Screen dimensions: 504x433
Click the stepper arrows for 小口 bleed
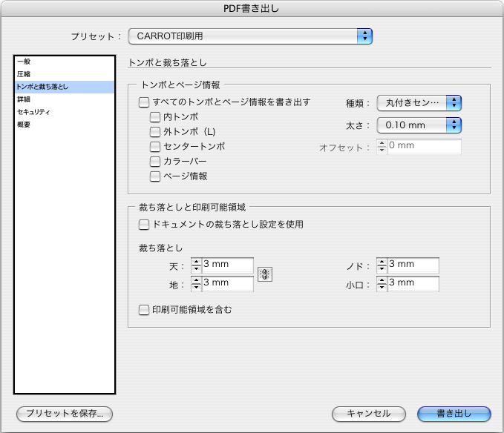(382, 284)
